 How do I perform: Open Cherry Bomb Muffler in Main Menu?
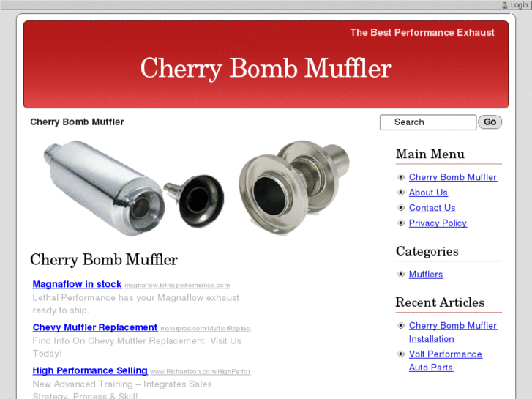453,177
